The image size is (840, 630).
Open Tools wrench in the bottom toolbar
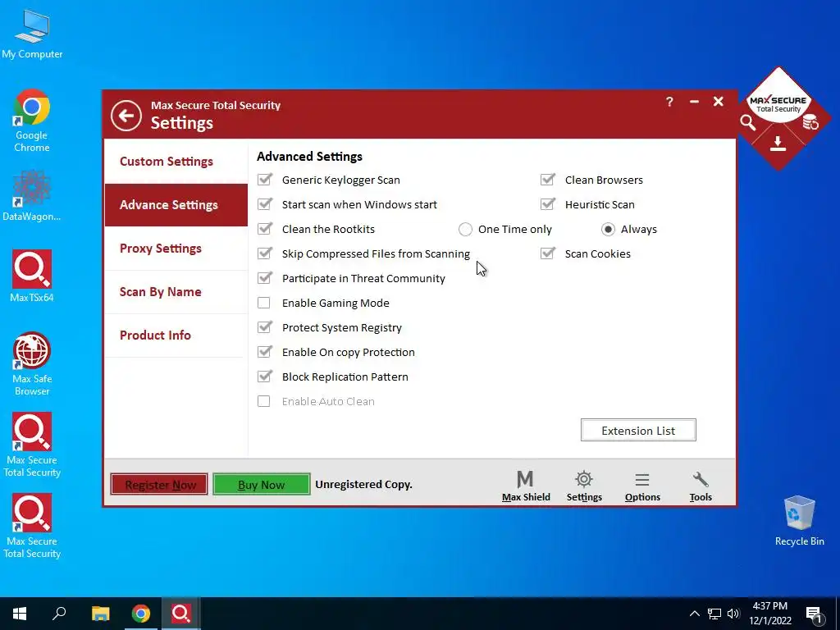click(x=701, y=486)
